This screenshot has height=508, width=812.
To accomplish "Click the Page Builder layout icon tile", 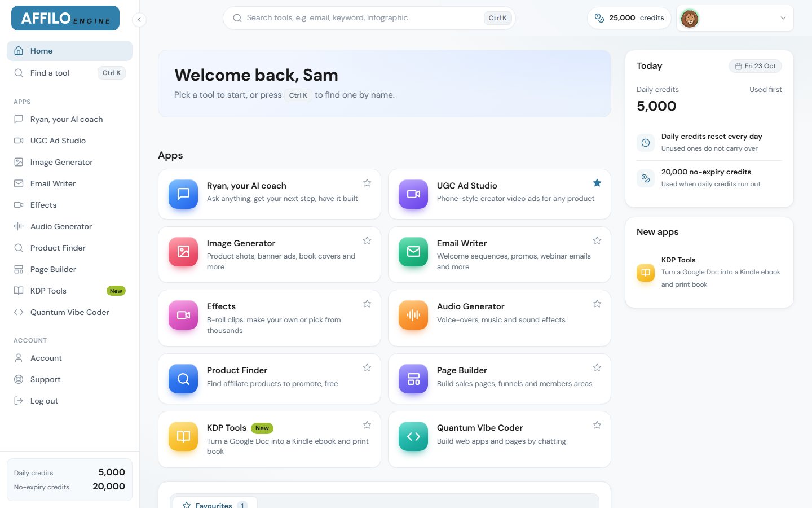I will pyautogui.click(x=413, y=379).
